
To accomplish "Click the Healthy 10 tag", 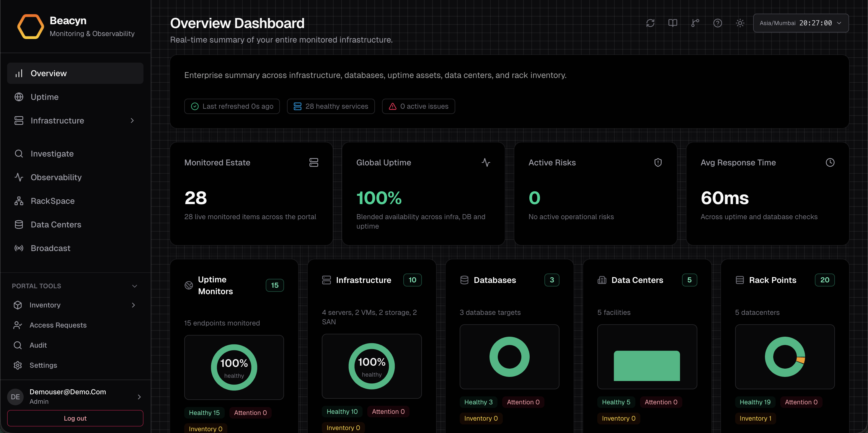I will (x=342, y=411).
